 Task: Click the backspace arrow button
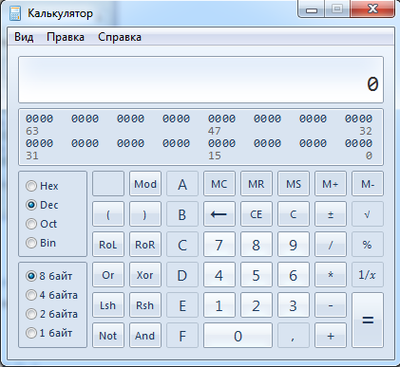coord(219,214)
